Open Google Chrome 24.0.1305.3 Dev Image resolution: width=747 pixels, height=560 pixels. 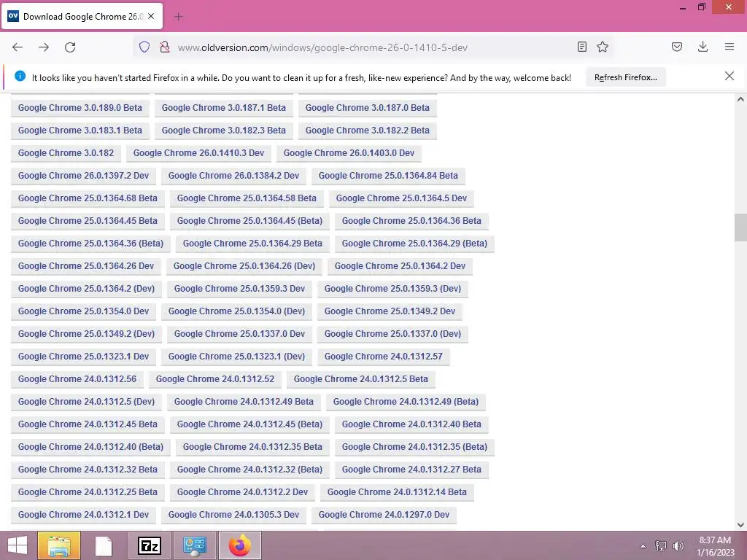233,515
